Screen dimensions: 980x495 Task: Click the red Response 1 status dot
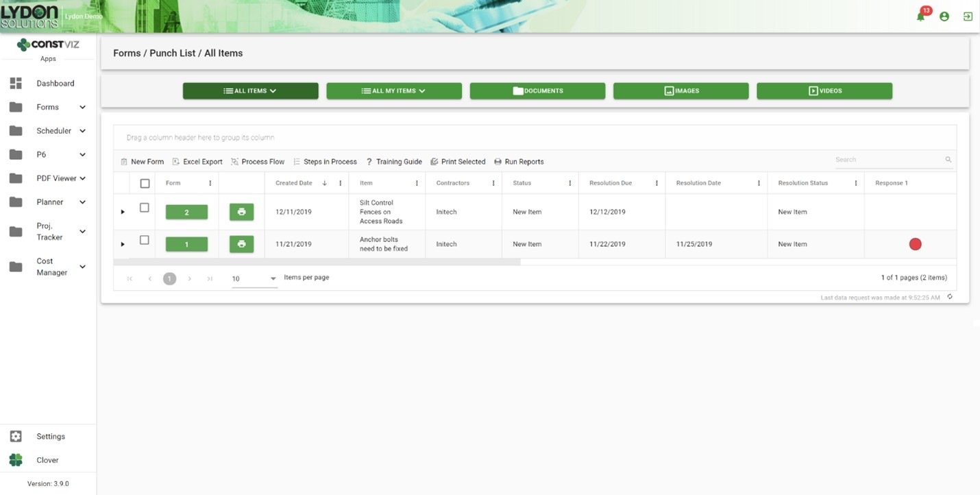(915, 244)
